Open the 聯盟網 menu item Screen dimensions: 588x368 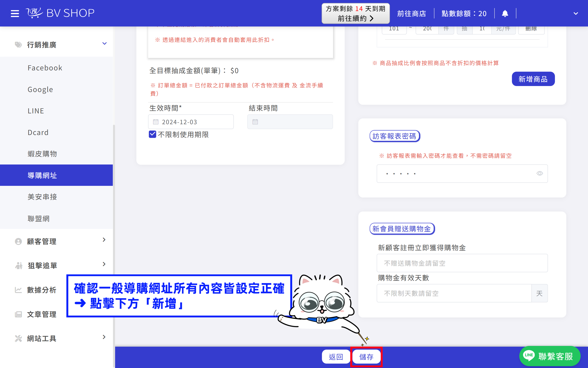pos(56,218)
